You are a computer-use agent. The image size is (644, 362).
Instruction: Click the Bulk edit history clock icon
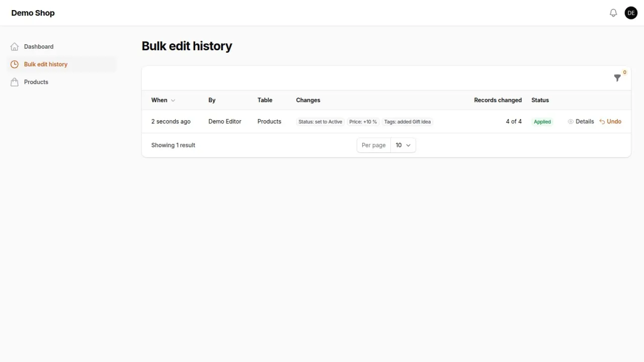[x=15, y=64]
